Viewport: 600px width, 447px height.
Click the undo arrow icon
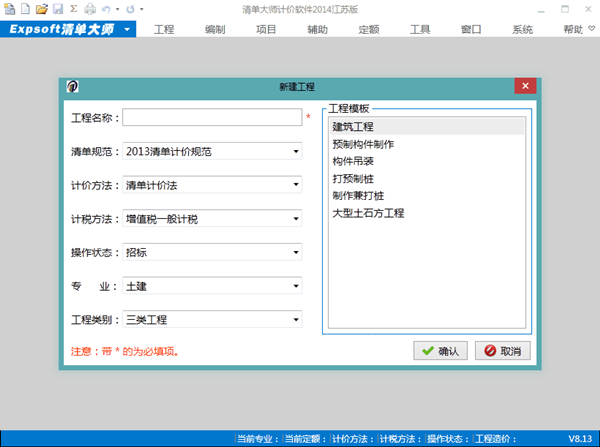pyautogui.click(x=107, y=9)
